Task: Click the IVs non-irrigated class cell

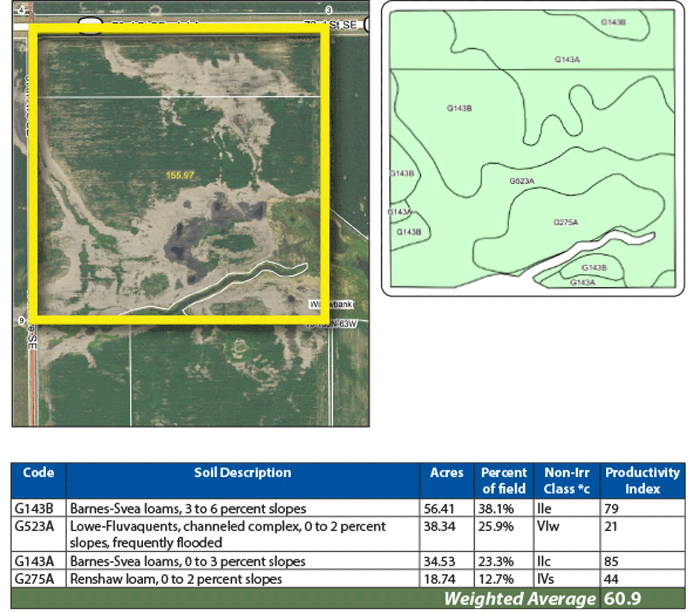Action: pos(546,579)
